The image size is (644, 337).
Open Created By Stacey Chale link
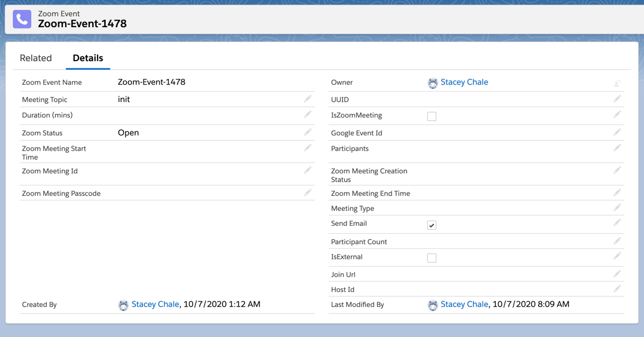[x=155, y=304]
